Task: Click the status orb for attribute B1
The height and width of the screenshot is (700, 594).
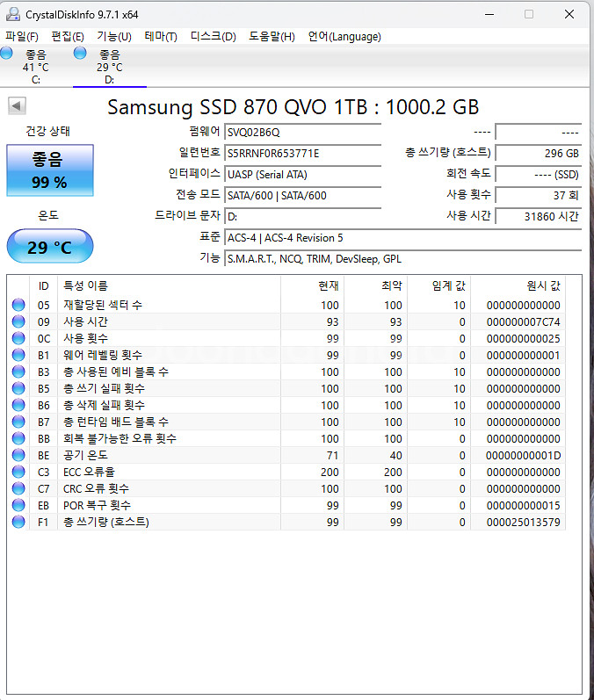Action: click(x=18, y=355)
